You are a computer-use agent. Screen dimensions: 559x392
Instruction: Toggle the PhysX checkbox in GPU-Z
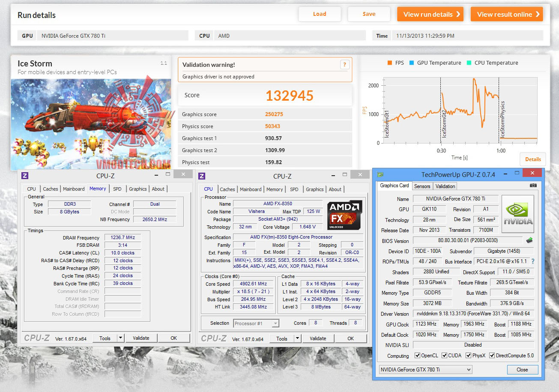click(x=468, y=356)
